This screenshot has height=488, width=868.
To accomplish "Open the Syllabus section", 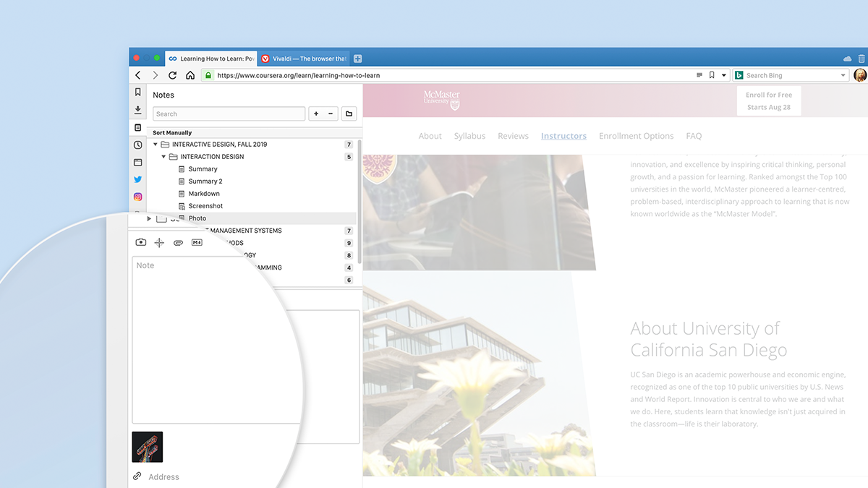I will [469, 136].
